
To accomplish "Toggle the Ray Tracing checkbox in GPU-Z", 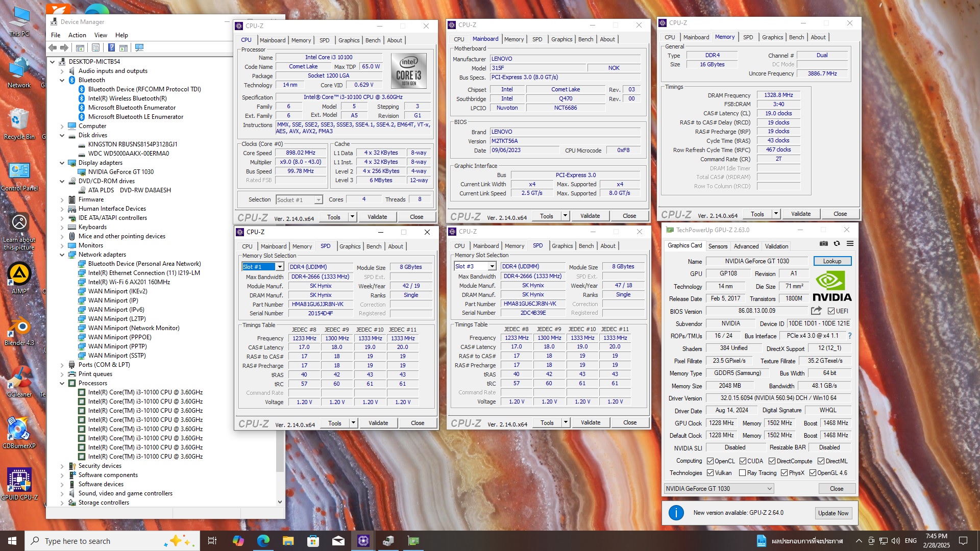I will (742, 473).
